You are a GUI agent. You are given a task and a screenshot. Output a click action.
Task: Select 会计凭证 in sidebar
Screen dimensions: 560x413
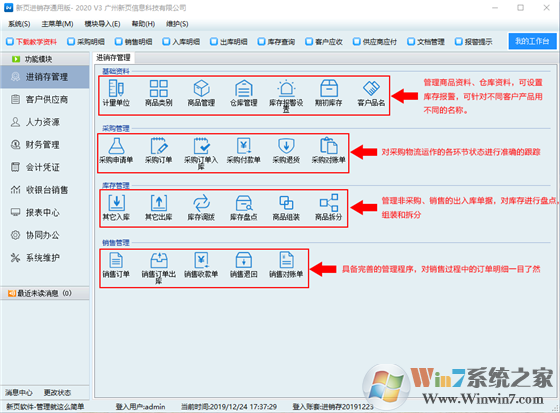click(x=45, y=167)
